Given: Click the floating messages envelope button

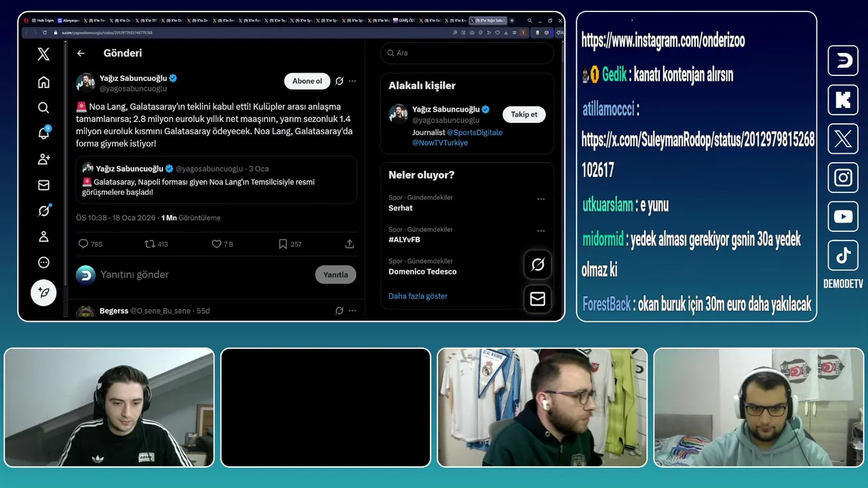Looking at the screenshot, I should coord(538,299).
